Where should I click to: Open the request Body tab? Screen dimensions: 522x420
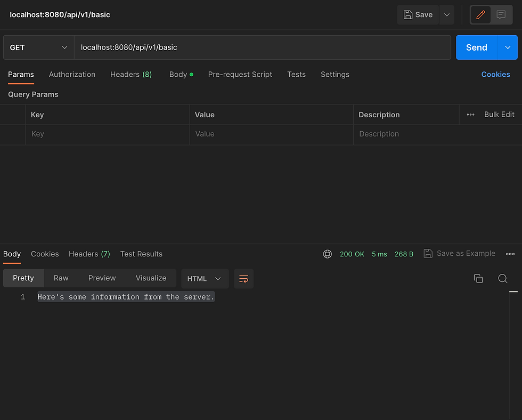click(181, 75)
